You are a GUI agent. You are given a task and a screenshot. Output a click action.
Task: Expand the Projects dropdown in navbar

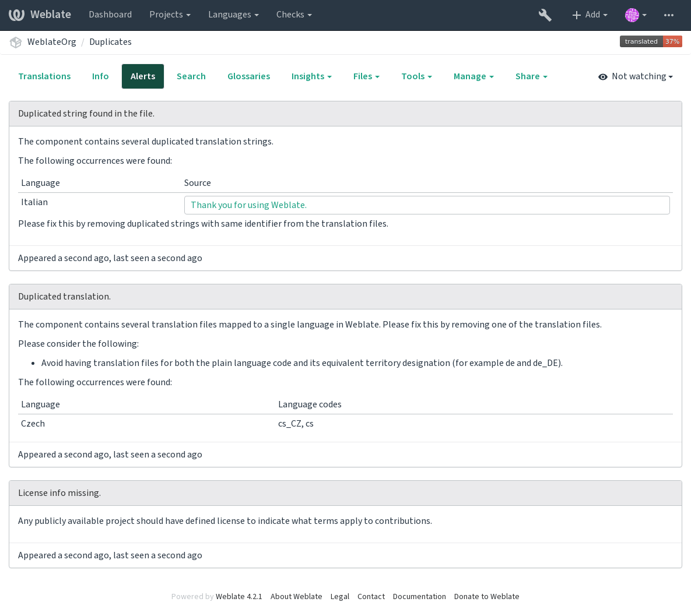[x=170, y=15]
